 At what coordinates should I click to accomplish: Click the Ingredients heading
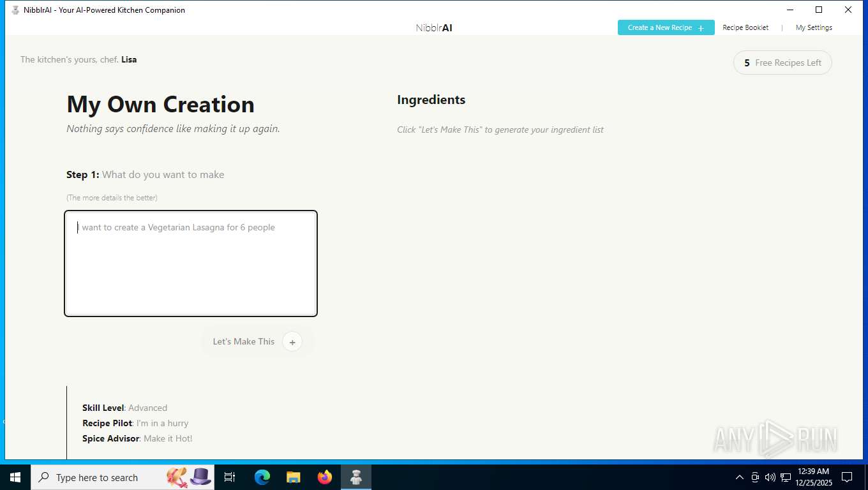pos(431,100)
